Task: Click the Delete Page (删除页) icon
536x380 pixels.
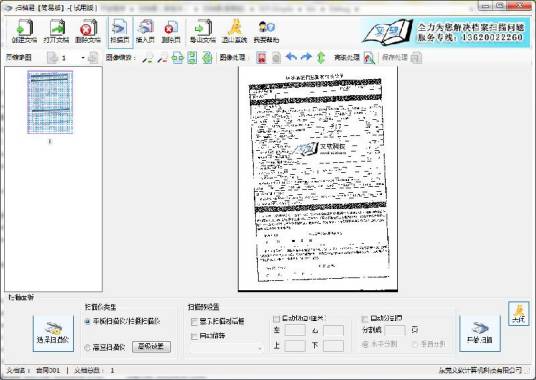Action: point(171,31)
